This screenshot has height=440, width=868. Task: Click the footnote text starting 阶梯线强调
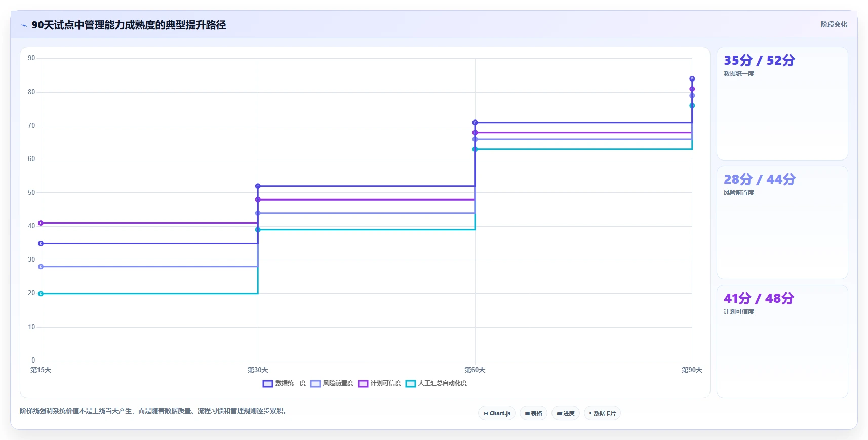[154, 411]
